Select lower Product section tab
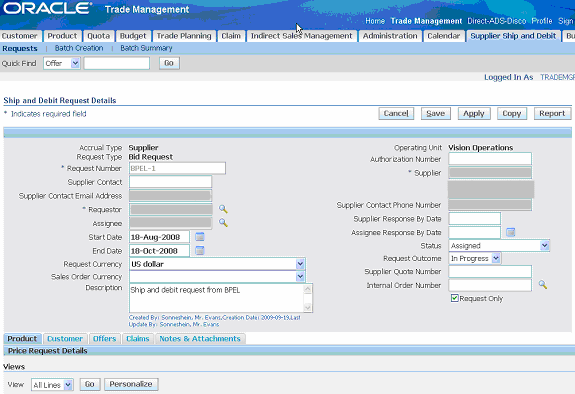 (22, 339)
